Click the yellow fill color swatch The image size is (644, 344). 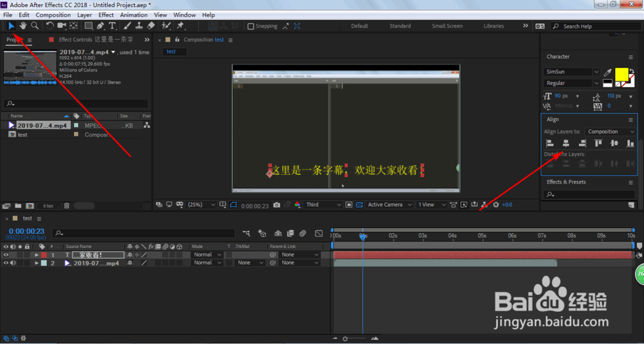(621, 74)
